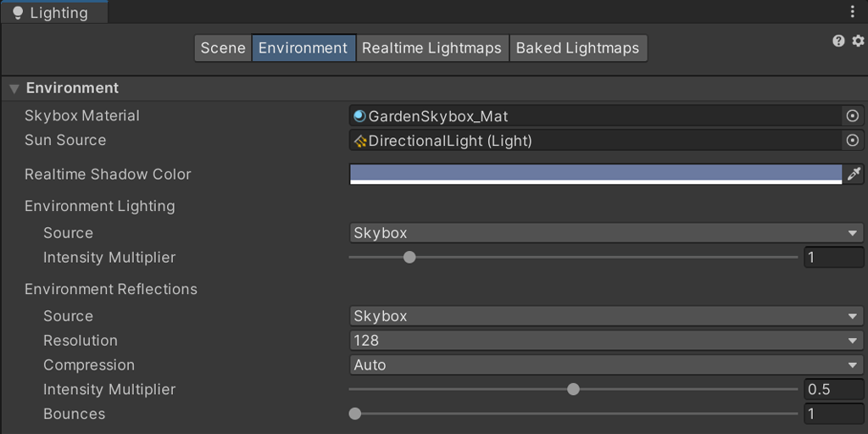The width and height of the screenshot is (868, 434).
Task: Switch to the Realtime Lightmaps tab
Action: click(x=431, y=48)
